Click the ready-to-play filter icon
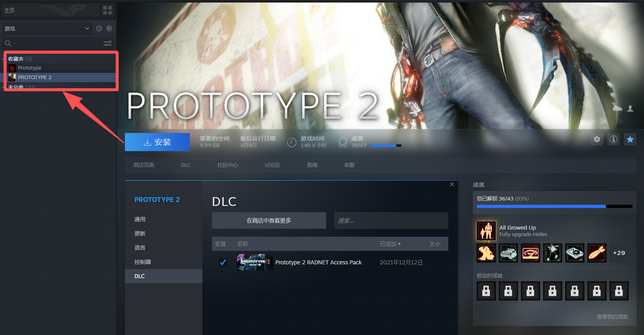The image size is (644, 335). point(109,29)
